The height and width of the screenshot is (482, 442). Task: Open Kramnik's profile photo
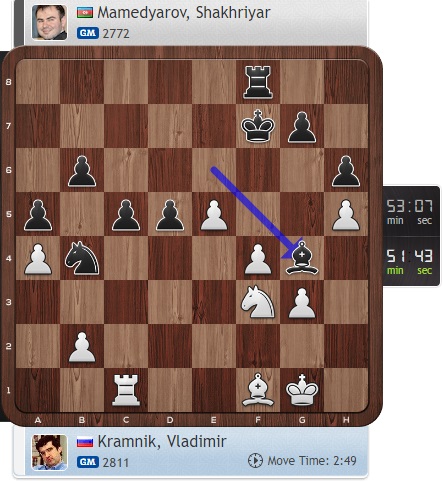pyautogui.click(x=49, y=452)
